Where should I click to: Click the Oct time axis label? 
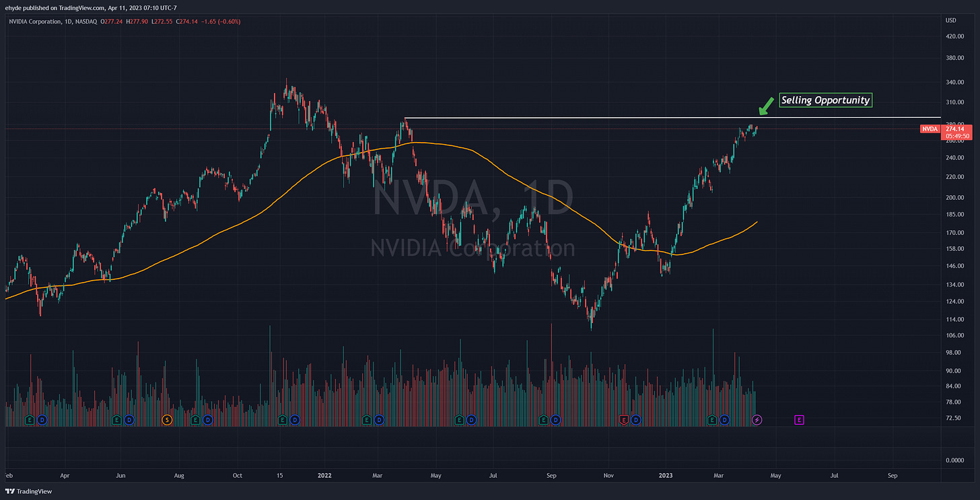pyautogui.click(x=238, y=475)
